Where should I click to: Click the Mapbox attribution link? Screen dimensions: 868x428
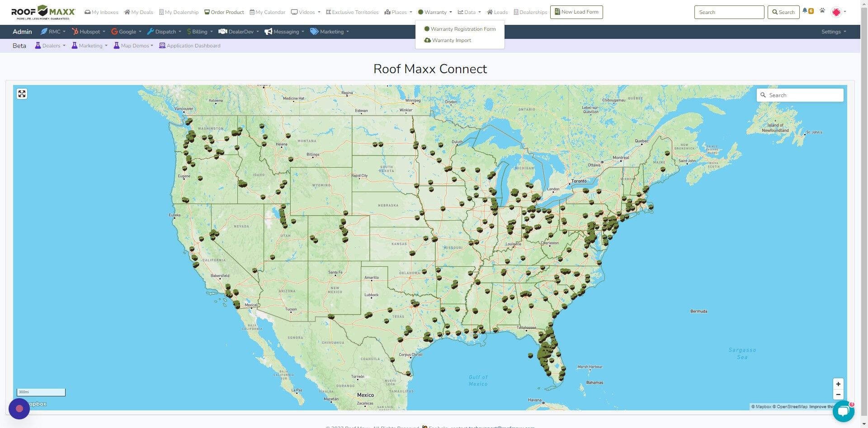(x=761, y=407)
